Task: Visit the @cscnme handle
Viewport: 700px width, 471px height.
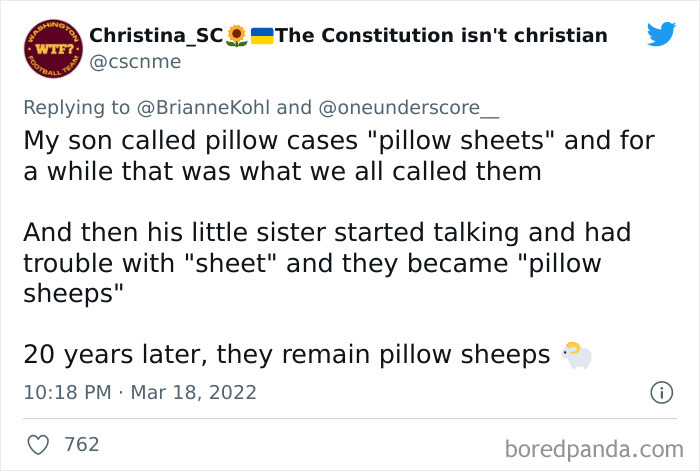Action: pos(125,62)
